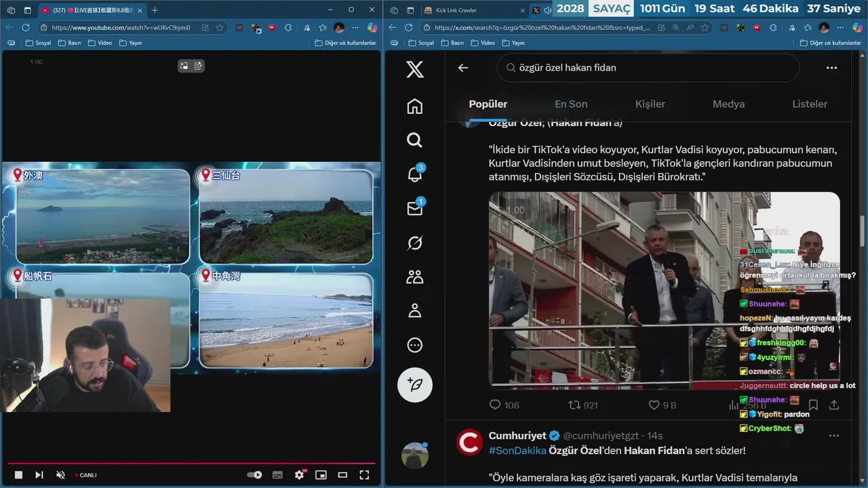
Task: Switch to Medya tab
Action: (x=728, y=104)
